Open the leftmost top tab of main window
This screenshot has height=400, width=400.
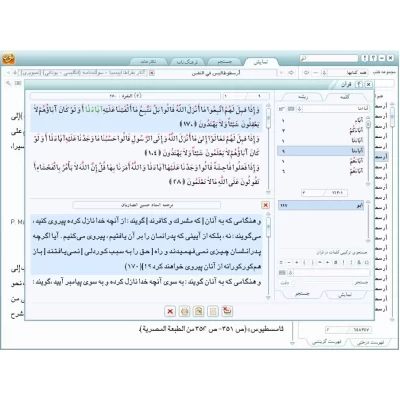(x=147, y=62)
